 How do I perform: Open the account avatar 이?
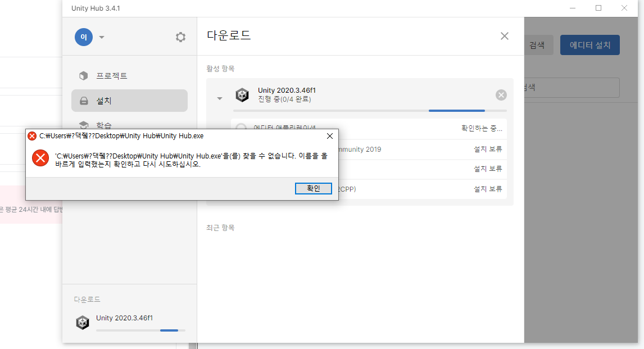tap(84, 37)
